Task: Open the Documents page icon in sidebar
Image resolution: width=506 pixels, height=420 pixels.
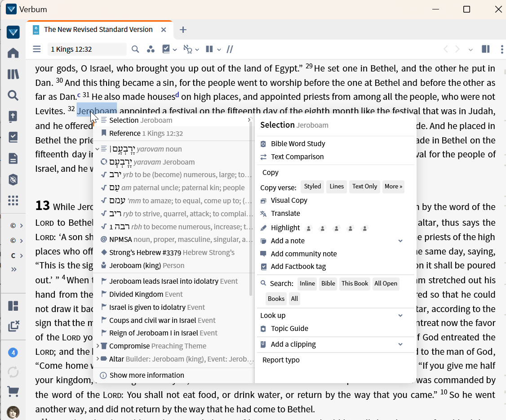Action: (x=13, y=158)
